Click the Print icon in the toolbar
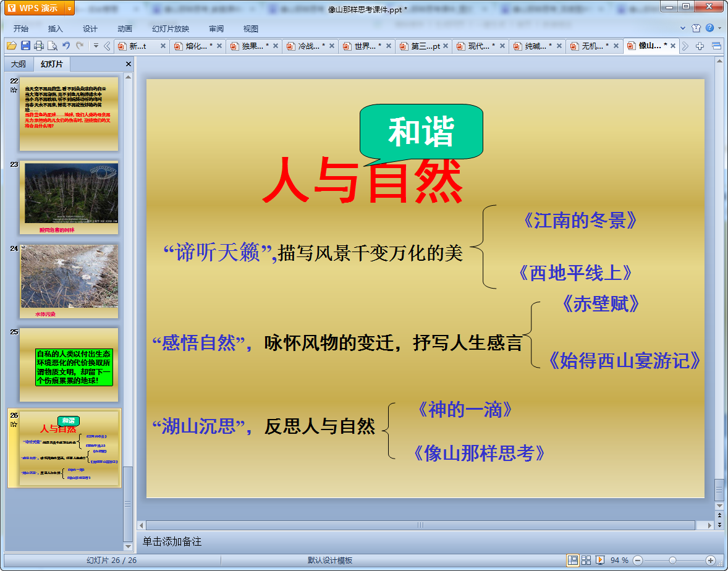This screenshot has width=728, height=571. [x=39, y=46]
